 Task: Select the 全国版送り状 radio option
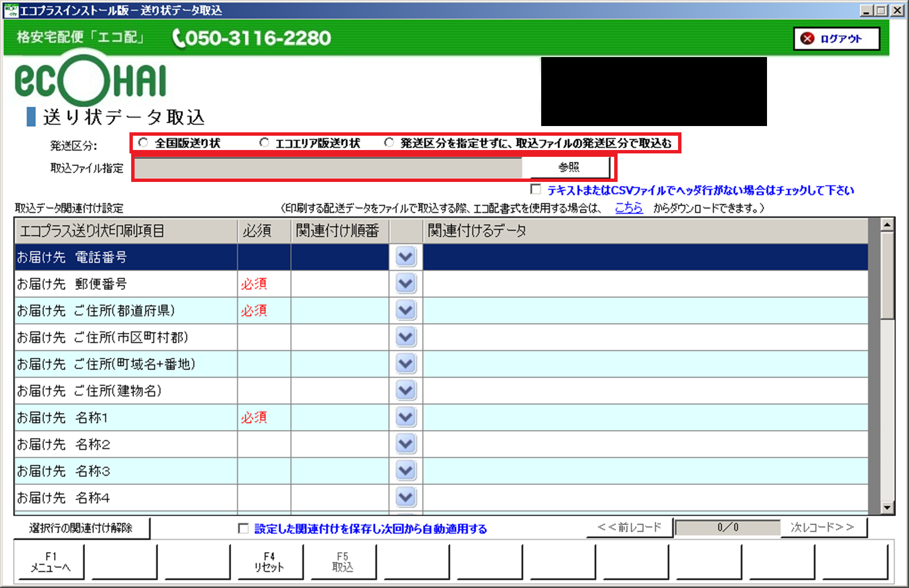pos(143,143)
